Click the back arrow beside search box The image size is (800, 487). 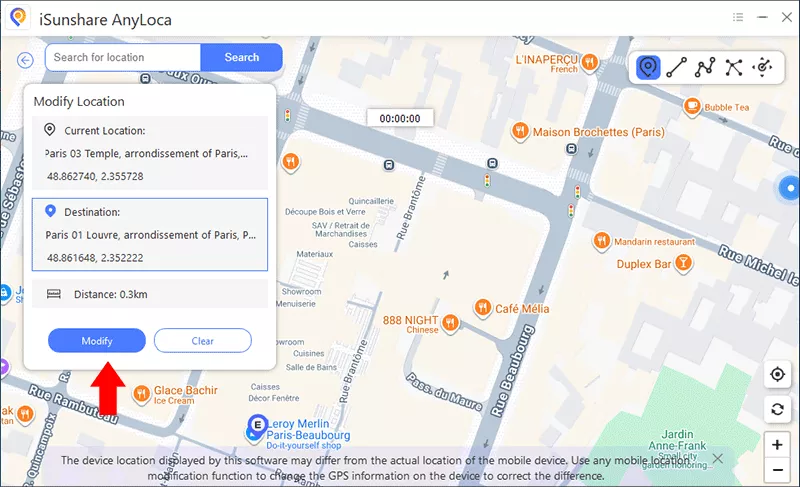pyautogui.click(x=25, y=60)
